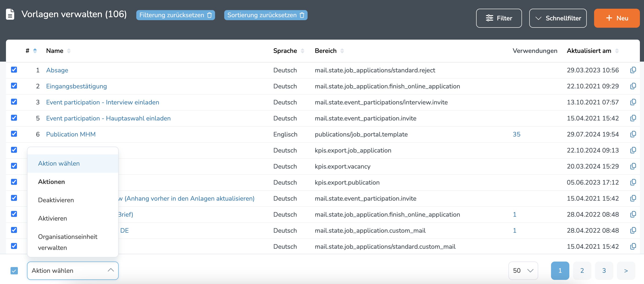This screenshot has width=644, height=284.
Task: Open the 35 Verwendungen link
Action: (x=516, y=134)
